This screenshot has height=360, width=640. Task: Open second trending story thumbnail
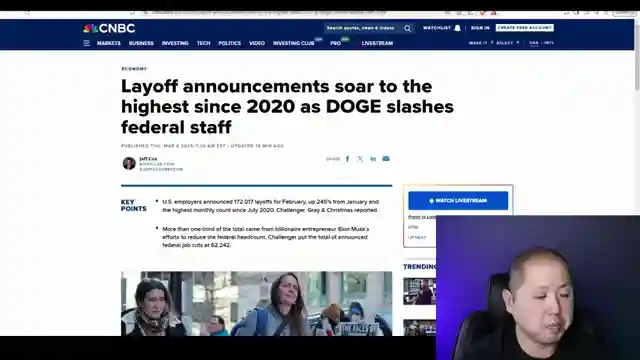(420, 328)
